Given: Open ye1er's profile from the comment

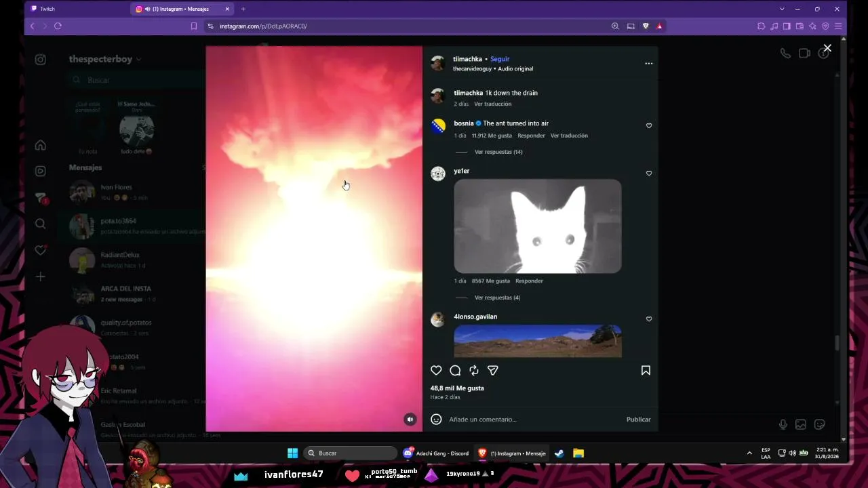Looking at the screenshot, I should (462, 171).
